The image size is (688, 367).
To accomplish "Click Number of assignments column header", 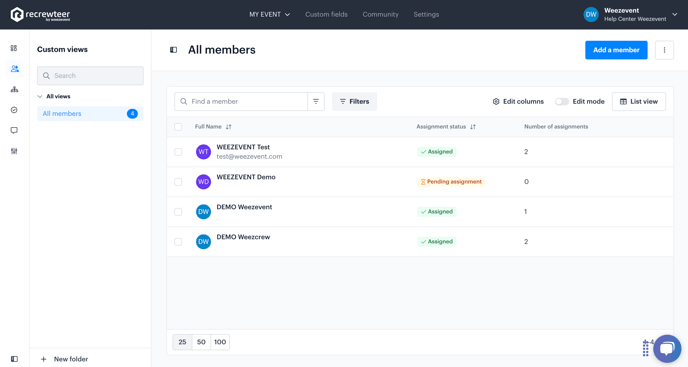I will click(556, 127).
